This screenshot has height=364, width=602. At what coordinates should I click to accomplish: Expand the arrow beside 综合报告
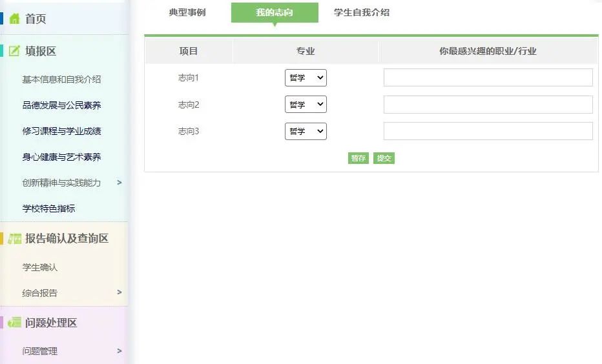pyautogui.click(x=119, y=292)
